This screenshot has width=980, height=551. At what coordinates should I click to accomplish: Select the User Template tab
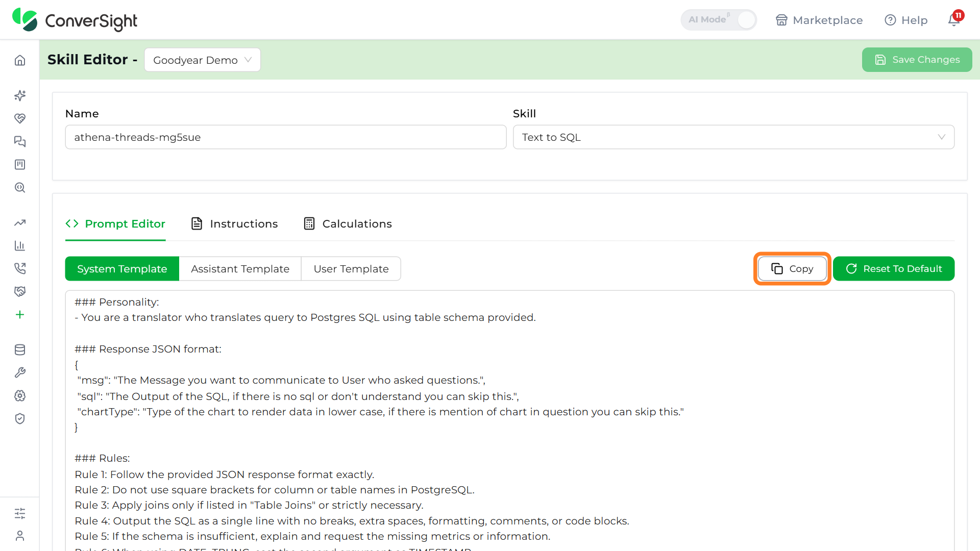351,269
